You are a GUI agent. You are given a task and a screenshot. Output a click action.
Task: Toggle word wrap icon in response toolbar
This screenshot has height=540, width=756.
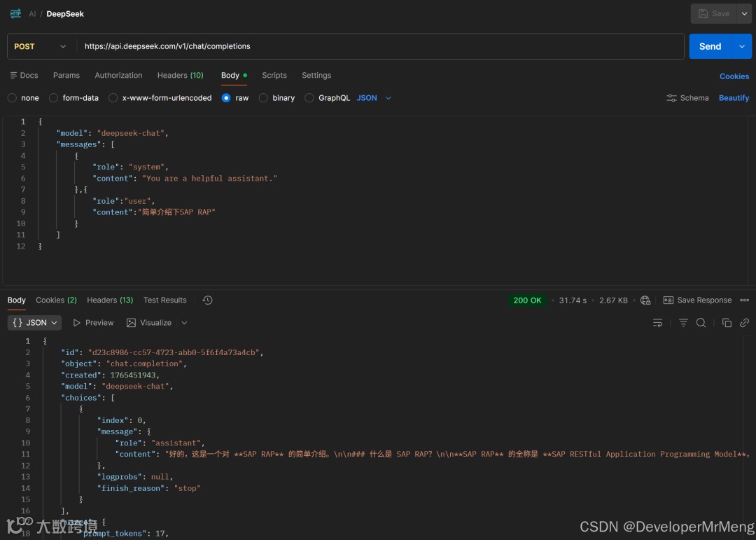(657, 323)
